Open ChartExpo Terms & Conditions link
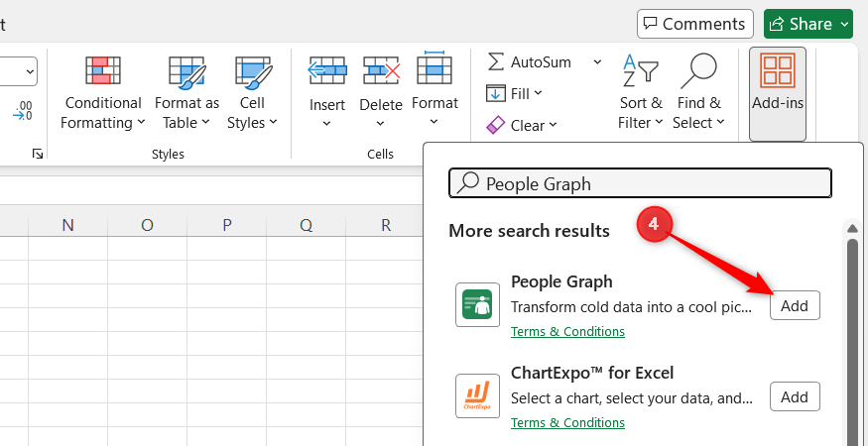 [567, 423]
